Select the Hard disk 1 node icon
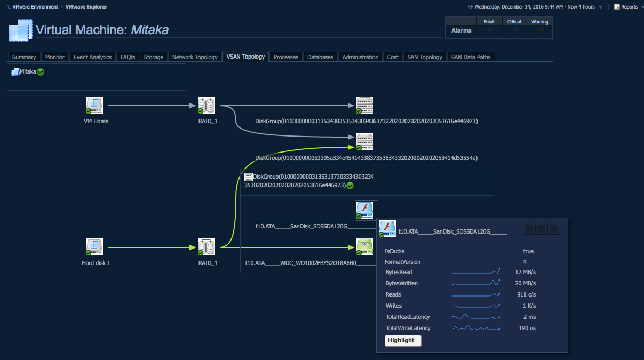 (94, 247)
